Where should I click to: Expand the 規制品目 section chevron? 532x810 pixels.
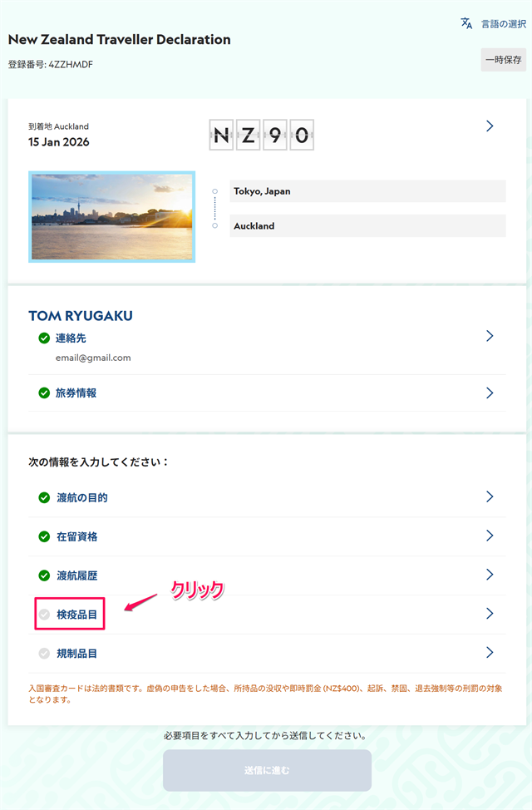pyautogui.click(x=490, y=654)
